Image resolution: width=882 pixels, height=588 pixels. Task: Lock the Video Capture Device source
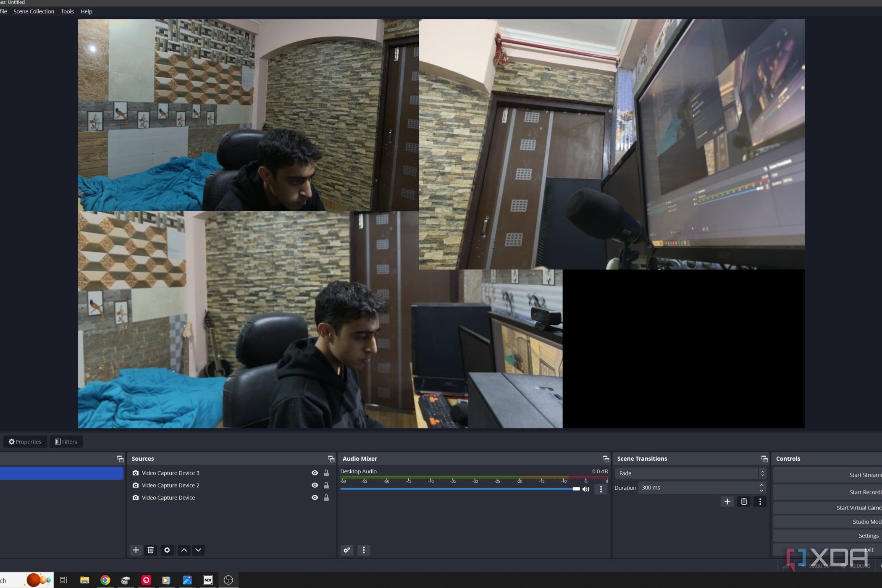326,498
